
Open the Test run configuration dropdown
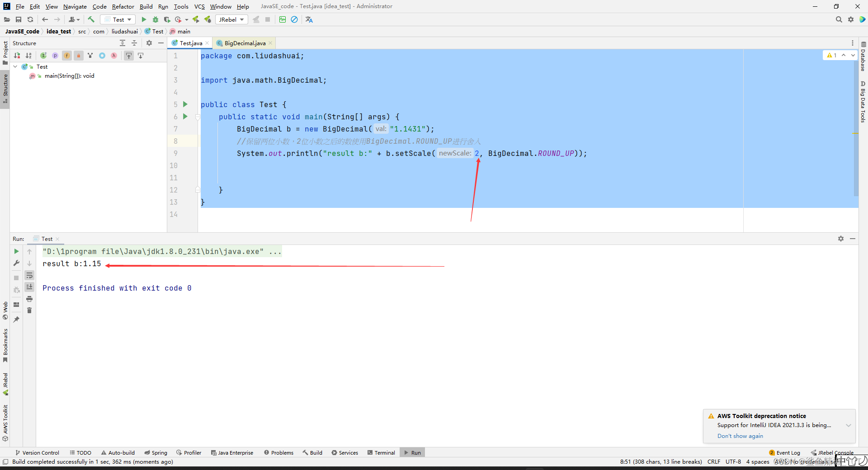[118, 19]
